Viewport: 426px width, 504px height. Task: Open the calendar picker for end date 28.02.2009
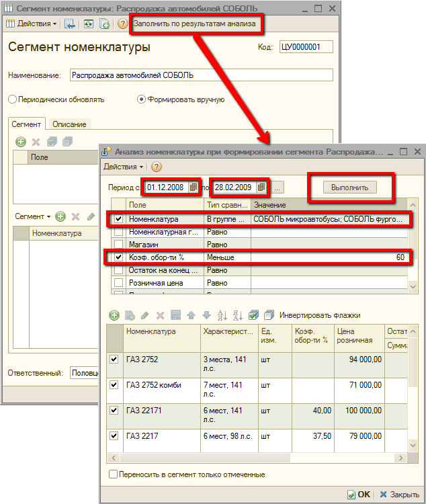click(x=261, y=187)
